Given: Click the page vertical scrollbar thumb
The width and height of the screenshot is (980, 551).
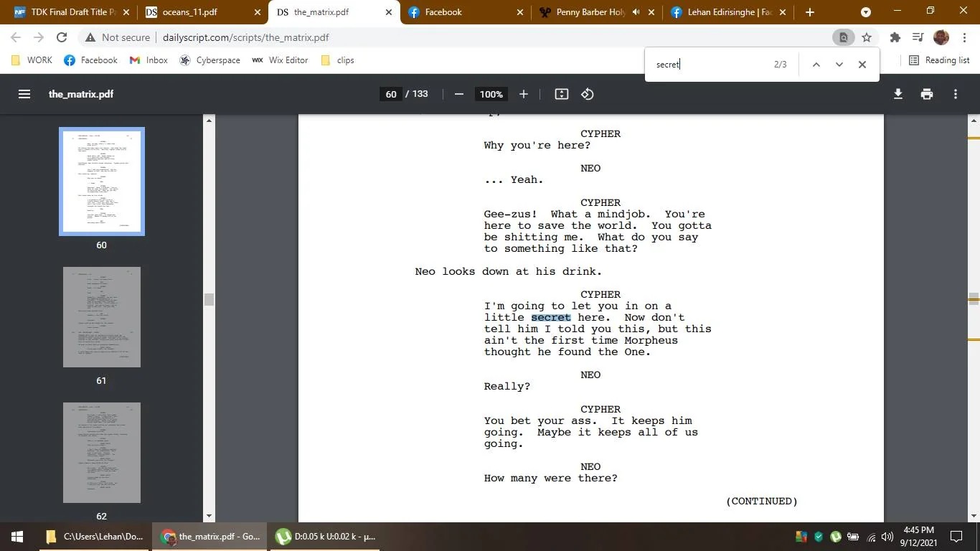Looking at the screenshot, I should (x=974, y=299).
